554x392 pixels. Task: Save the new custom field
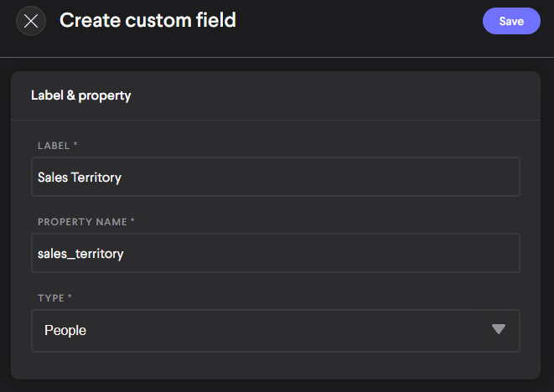511,21
